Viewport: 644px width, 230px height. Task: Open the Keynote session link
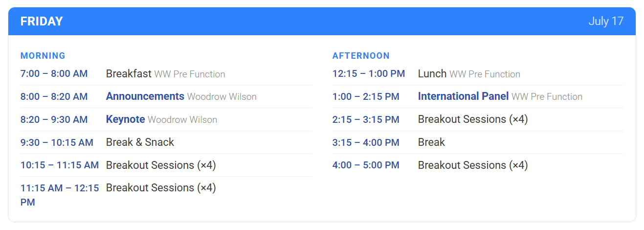[x=125, y=119]
